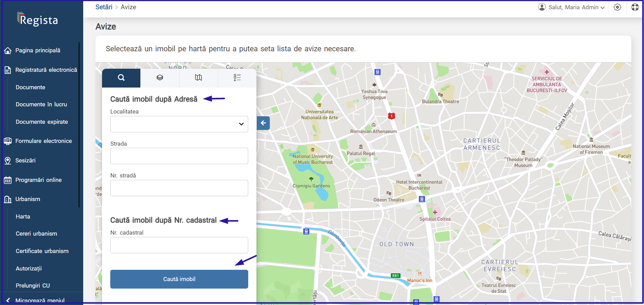Screen dimensions: 644x305
Task: Click the Manuc's Inn map marker
Action: click(420, 274)
